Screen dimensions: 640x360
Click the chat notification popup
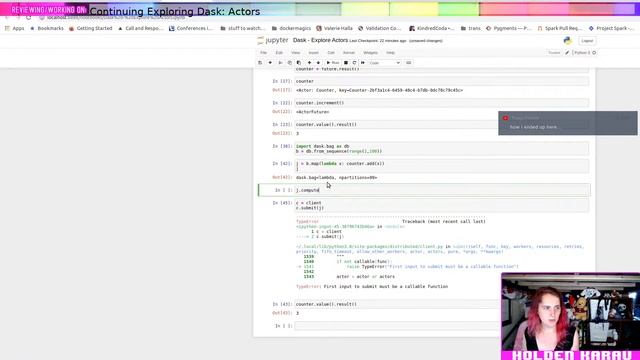(567, 123)
